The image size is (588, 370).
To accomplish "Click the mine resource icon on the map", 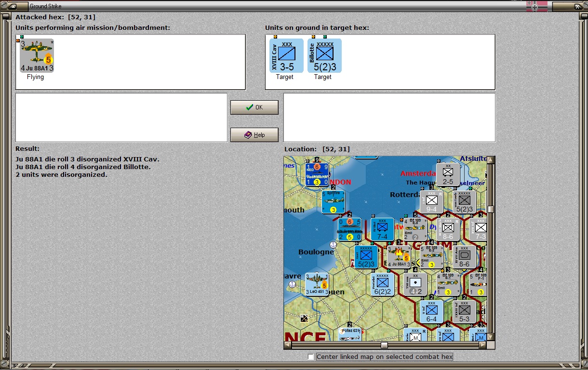I will click(304, 318).
